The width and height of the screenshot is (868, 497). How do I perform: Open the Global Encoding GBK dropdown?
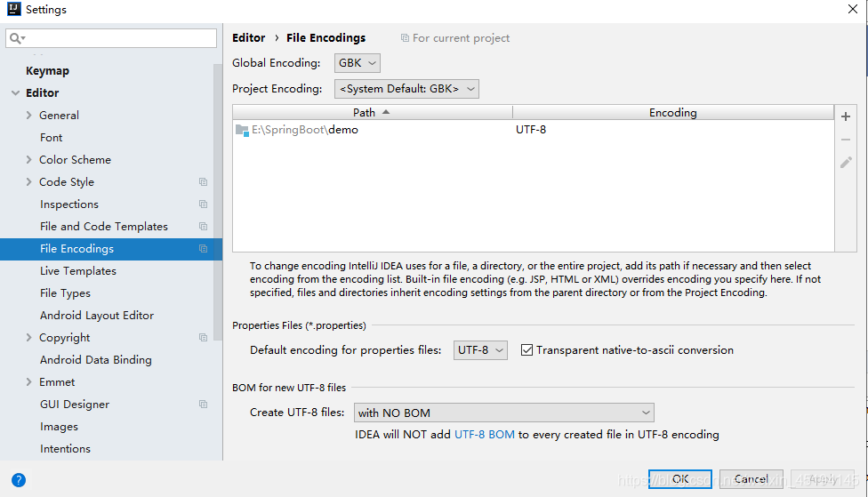pos(357,63)
